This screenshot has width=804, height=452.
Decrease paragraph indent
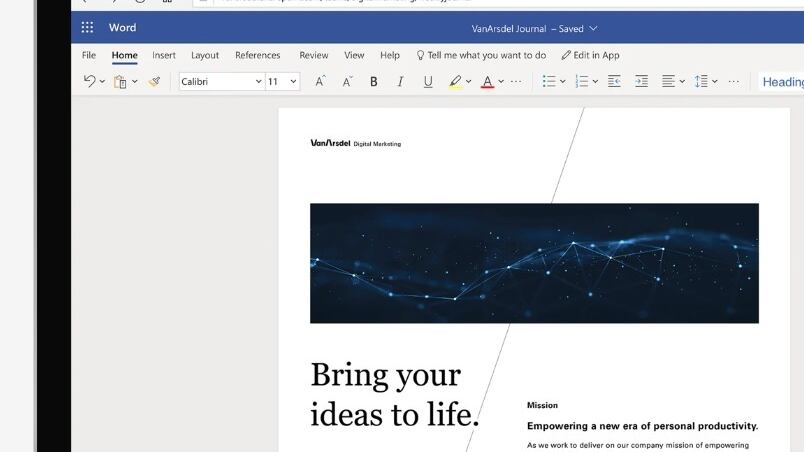pos(614,82)
